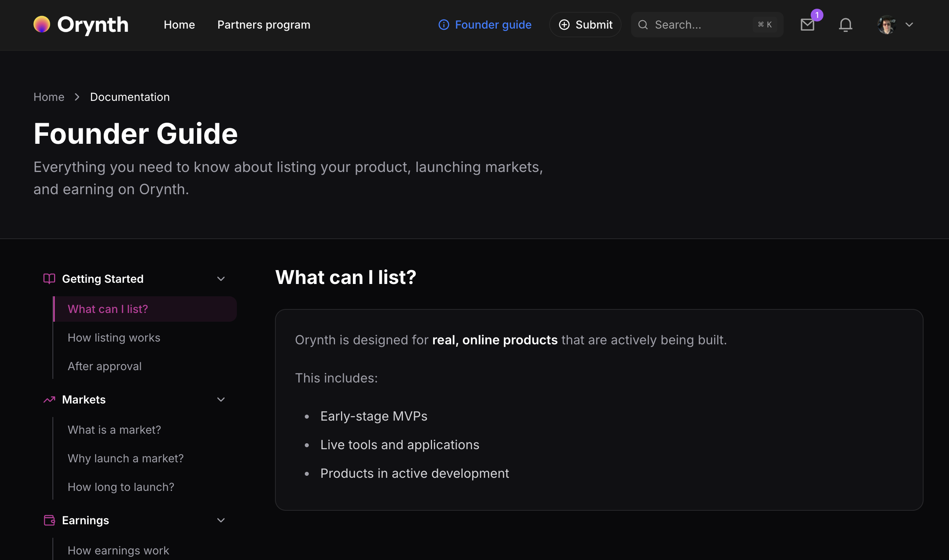
Task: Click the Orynth wordmark
Action: [x=93, y=25]
